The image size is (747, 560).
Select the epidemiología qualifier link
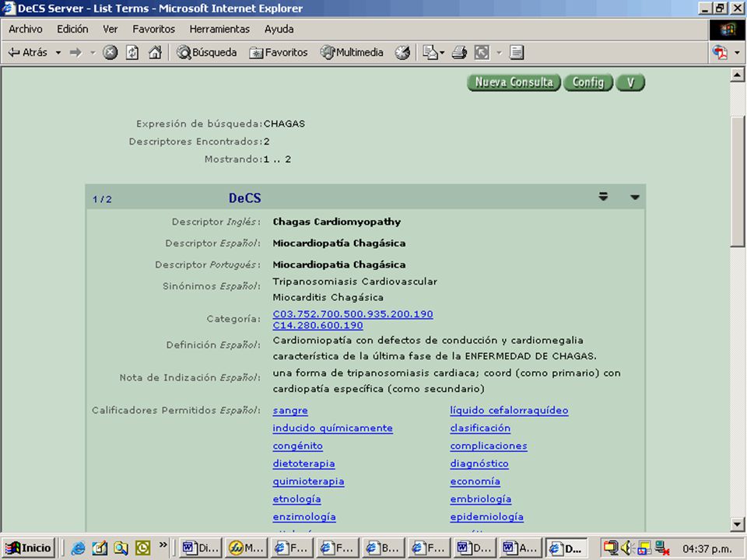pos(486,516)
